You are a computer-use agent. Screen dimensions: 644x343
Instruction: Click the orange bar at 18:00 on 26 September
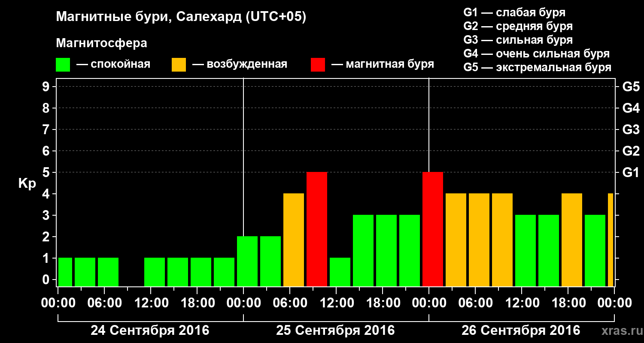point(572,240)
